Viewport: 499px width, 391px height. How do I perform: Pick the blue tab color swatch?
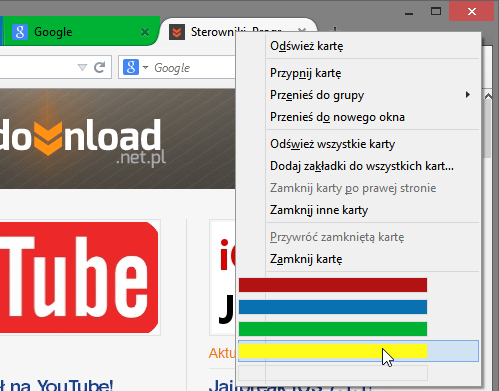(x=333, y=307)
